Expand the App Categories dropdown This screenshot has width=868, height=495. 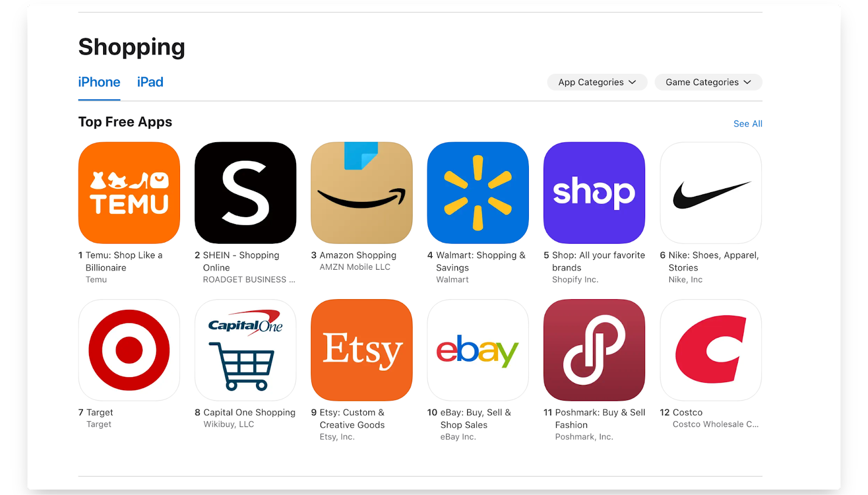tap(597, 82)
